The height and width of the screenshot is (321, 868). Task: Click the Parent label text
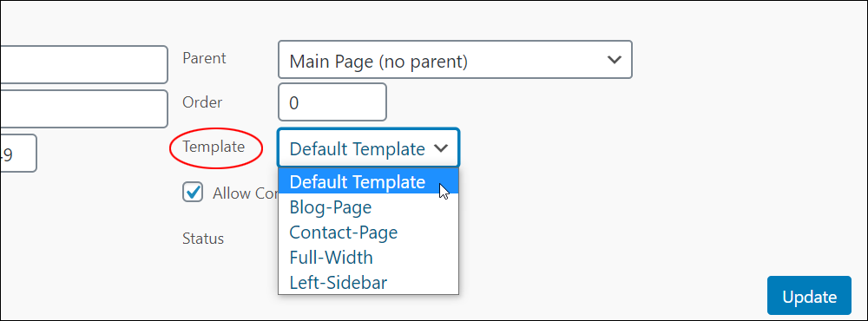tap(204, 58)
